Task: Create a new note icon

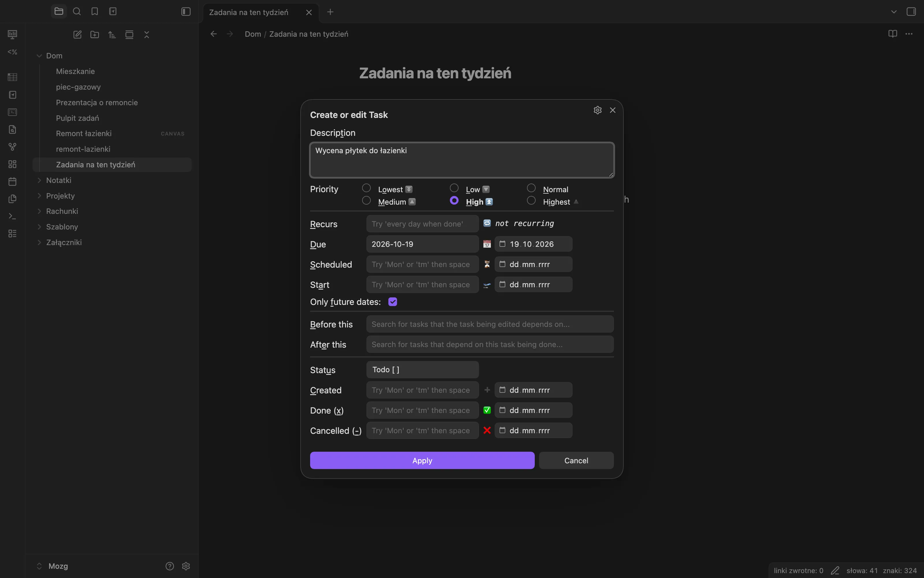Action: click(x=77, y=35)
